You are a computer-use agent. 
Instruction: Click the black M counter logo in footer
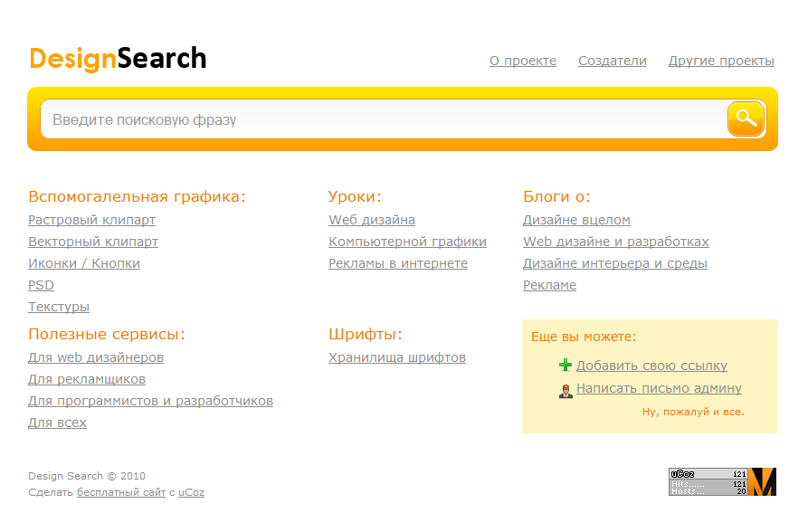[763, 482]
